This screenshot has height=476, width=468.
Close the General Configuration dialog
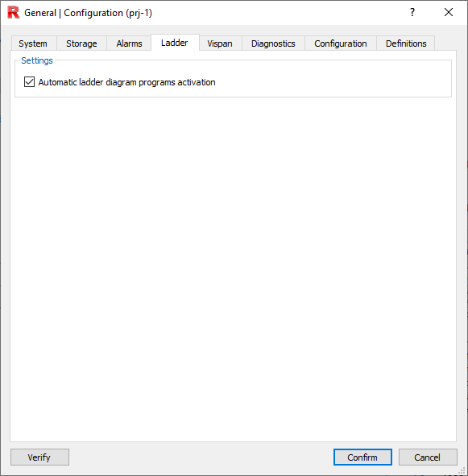(448, 12)
